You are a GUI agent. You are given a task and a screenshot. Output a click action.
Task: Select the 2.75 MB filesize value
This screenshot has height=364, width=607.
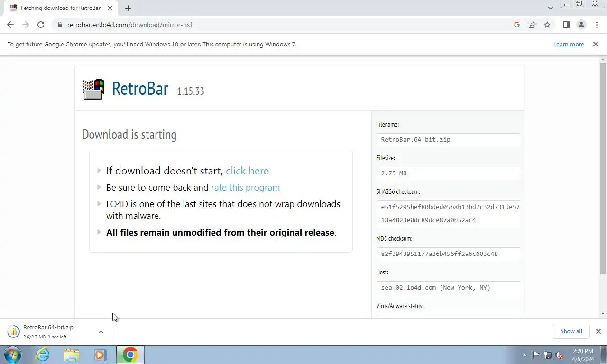[x=448, y=173]
